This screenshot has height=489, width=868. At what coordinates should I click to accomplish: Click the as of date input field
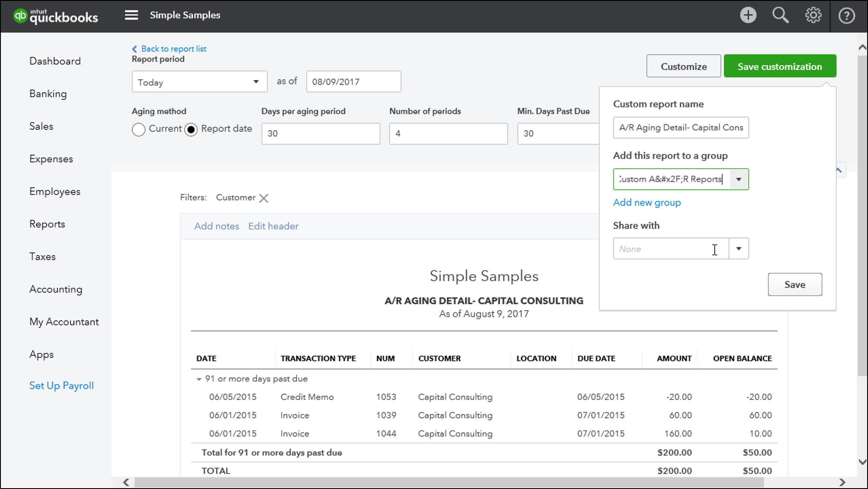click(352, 82)
